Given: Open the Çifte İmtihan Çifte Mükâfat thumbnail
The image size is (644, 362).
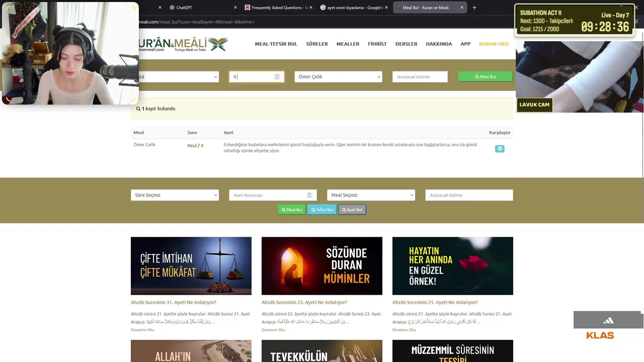Looking at the screenshot, I should (191, 266).
